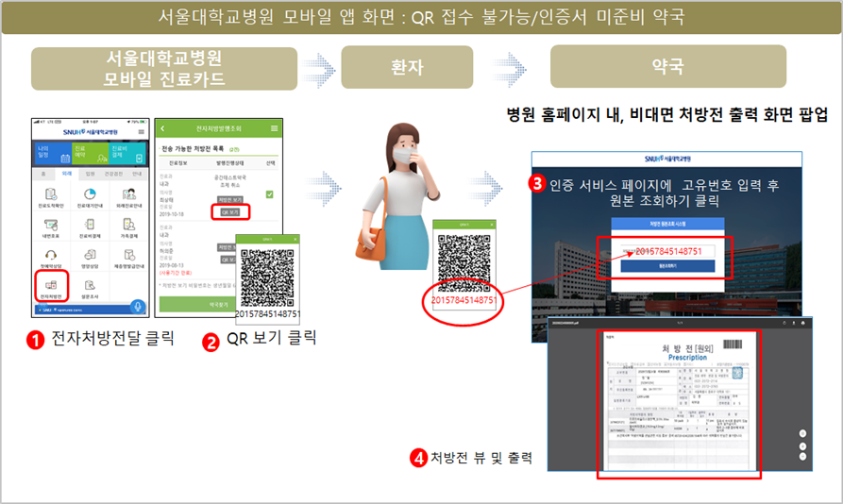The width and height of the screenshot is (843, 504).
Task: Open the menu icon in the green 전자처방발행조회 header
Action: click(274, 128)
